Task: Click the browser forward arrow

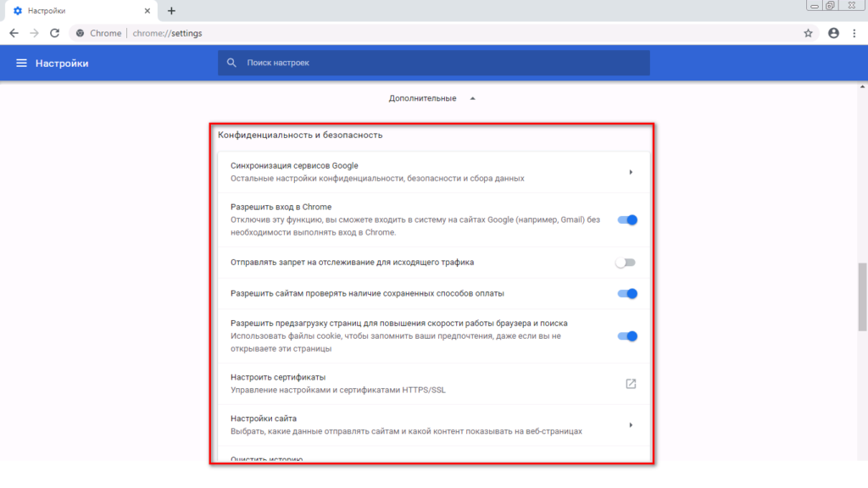Action: click(x=34, y=33)
